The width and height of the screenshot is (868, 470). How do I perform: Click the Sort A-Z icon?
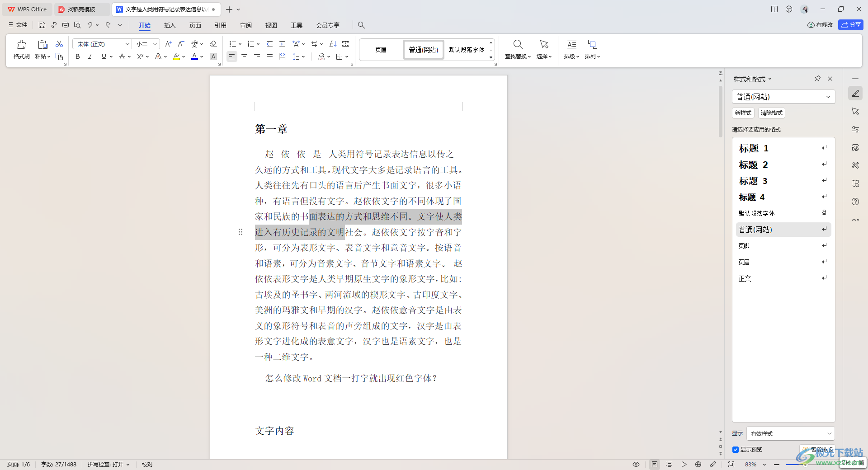tap(333, 44)
